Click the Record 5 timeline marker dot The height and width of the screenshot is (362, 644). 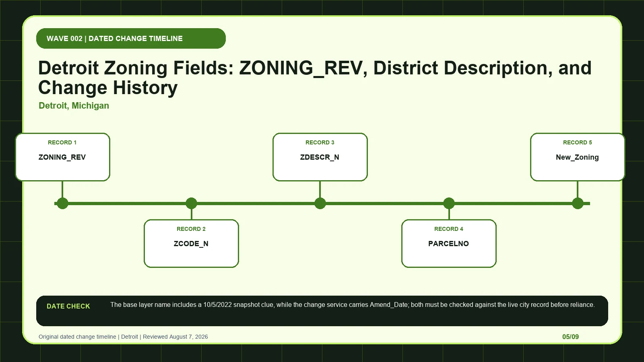[x=578, y=203]
